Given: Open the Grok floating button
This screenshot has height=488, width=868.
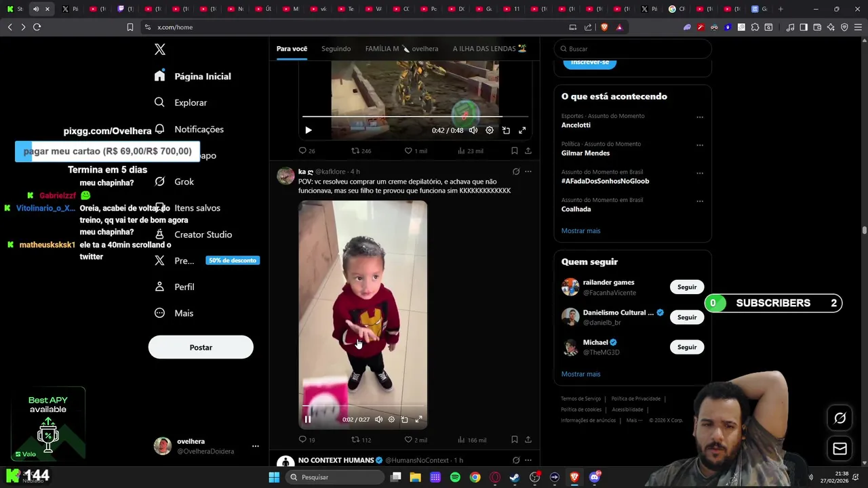Looking at the screenshot, I should [840, 418].
